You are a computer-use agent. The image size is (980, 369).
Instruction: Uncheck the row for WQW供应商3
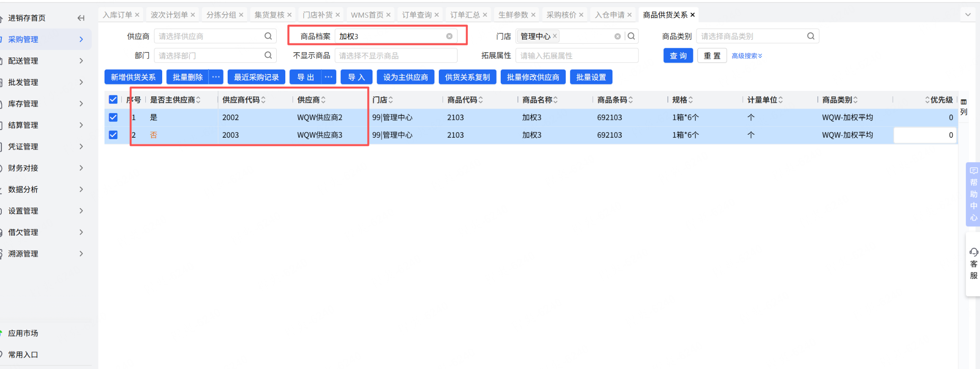pyautogui.click(x=113, y=135)
